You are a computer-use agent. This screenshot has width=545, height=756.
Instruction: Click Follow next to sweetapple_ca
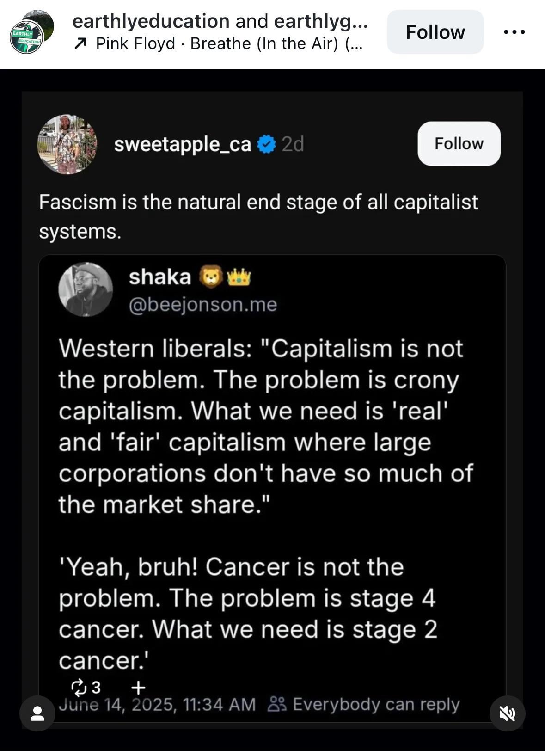[x=459, y=143]
